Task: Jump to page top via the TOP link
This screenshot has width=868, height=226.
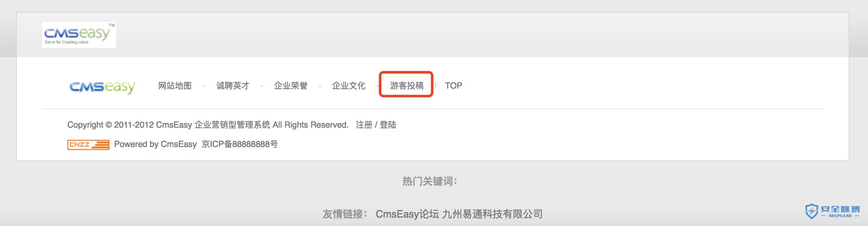Action: [x=453, y=86]
